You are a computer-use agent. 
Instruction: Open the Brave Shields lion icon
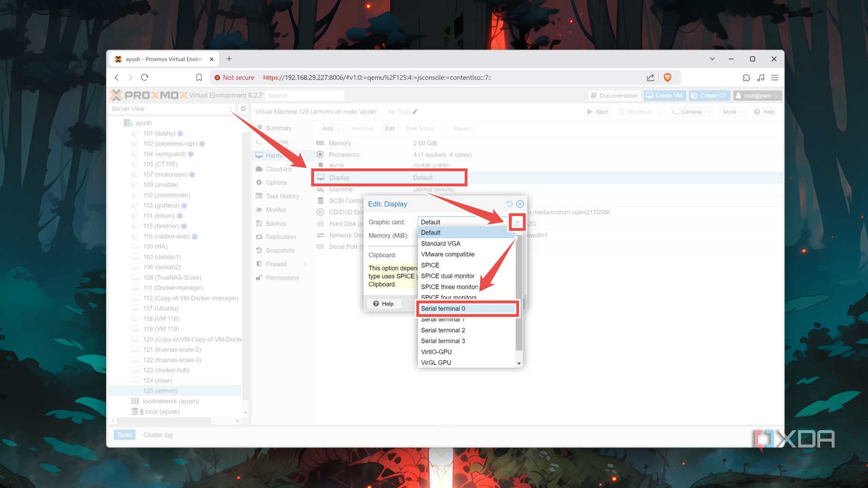(x=668, y=77)
